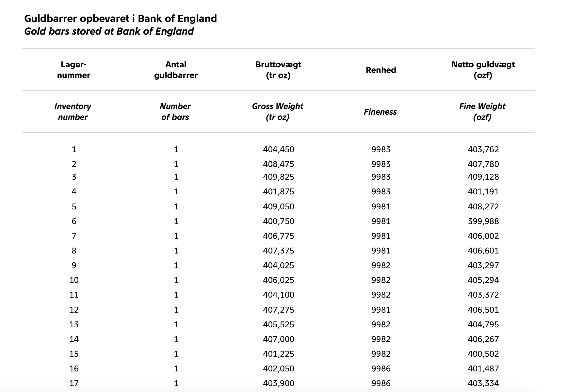Viewport: 567px width, 392px height.
Task: Click inventory number 14
Action: click(x=74, y=339)
